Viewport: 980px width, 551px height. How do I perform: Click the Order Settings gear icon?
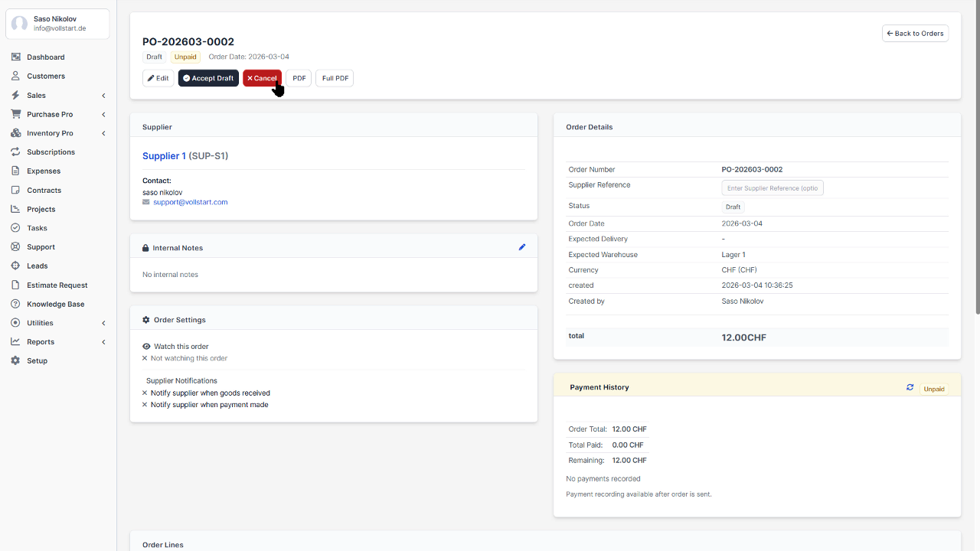(x=146, y=320)
